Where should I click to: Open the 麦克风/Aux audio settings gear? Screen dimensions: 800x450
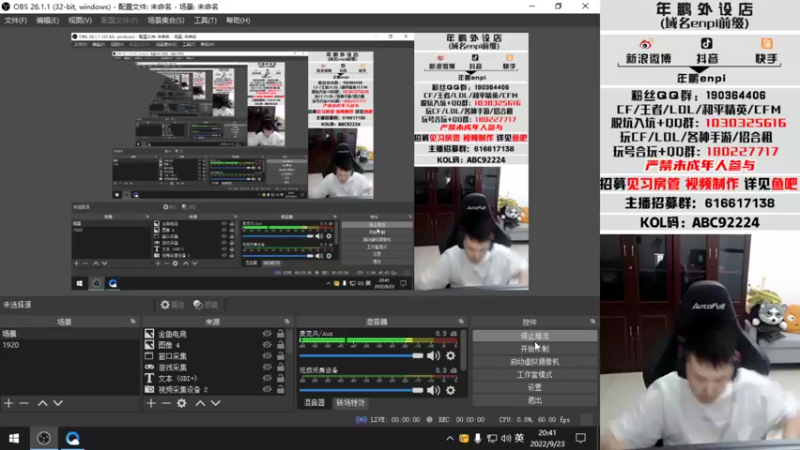(x=451, y=356)
